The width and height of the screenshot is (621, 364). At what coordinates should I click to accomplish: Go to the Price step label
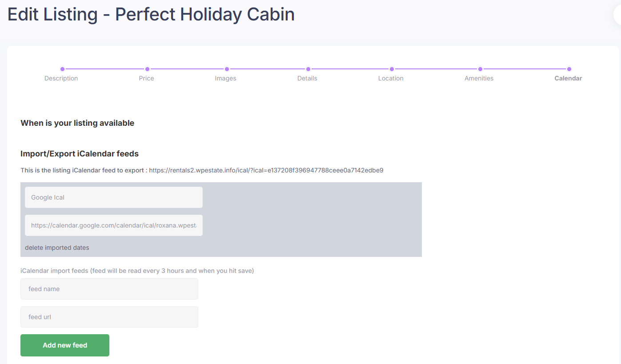click(146, 78)
